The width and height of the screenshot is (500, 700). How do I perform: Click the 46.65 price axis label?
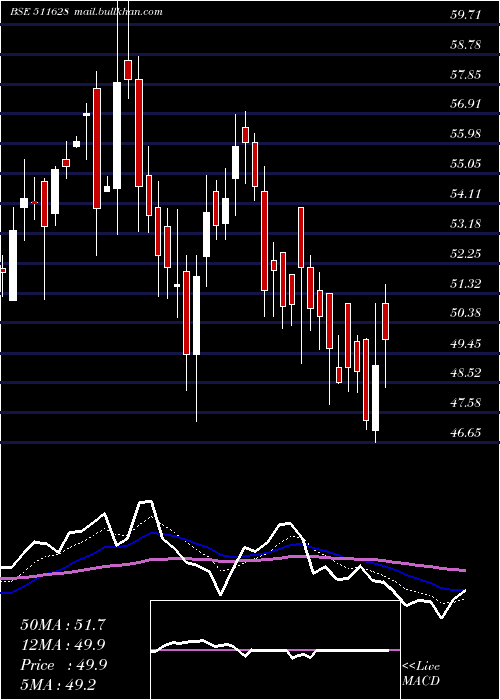coord(465,433)
